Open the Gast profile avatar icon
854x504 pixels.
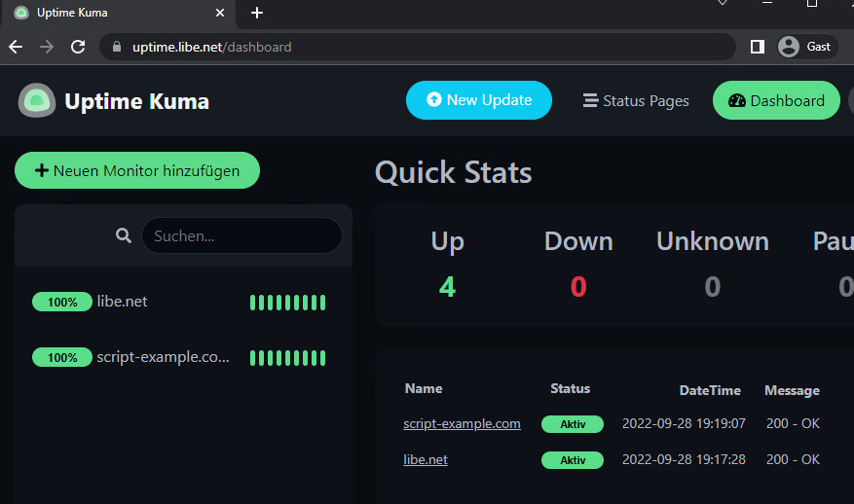789,47
